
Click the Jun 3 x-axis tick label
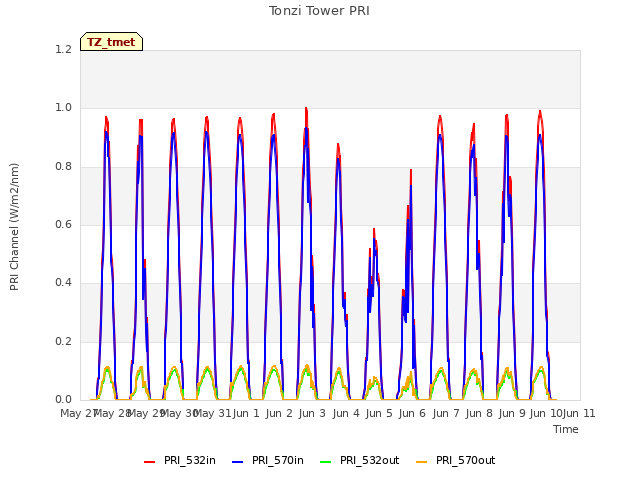click(312, 413)
